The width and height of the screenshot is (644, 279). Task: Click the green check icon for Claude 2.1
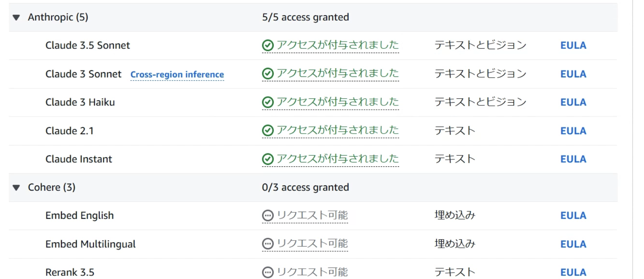(x=268, y=130)
